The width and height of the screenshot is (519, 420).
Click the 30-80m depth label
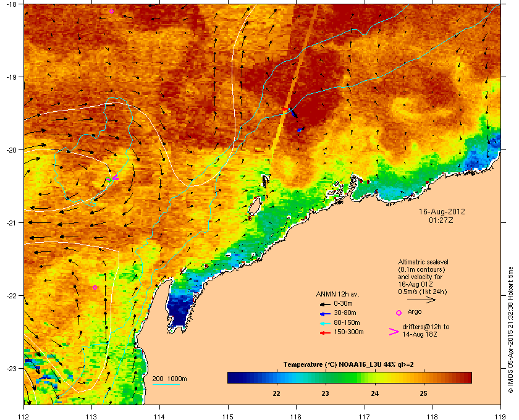click(345, 313)
